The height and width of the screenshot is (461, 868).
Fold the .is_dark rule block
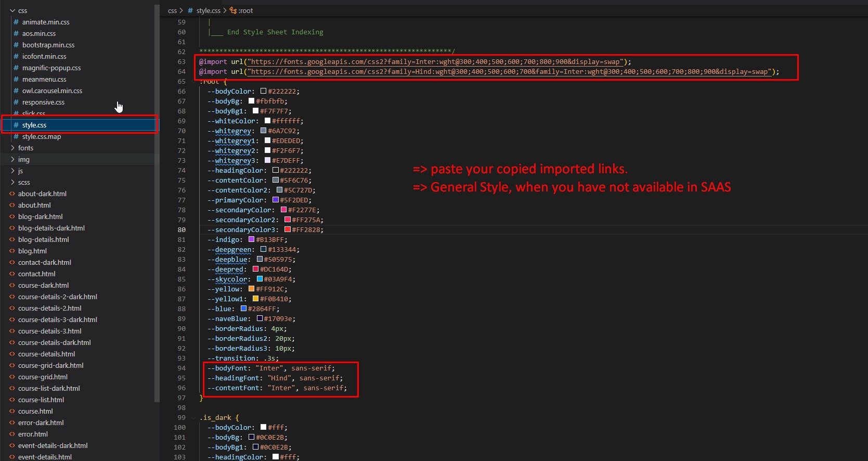tap(193, 417)
